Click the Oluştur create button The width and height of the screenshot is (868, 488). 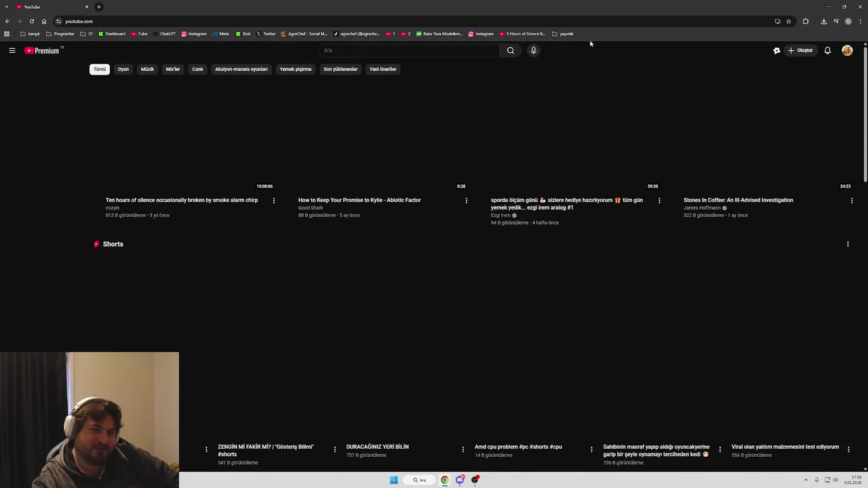(800, 50)
